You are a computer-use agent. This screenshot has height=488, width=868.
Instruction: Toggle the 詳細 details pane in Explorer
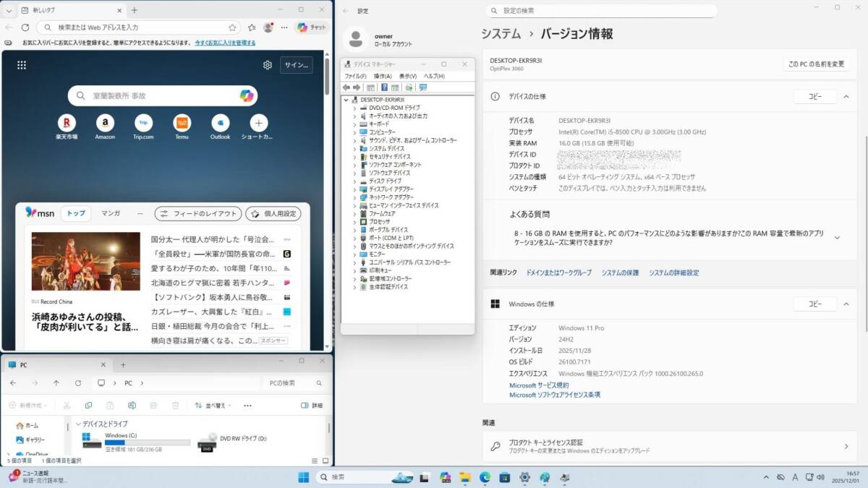tap(312, 406)
